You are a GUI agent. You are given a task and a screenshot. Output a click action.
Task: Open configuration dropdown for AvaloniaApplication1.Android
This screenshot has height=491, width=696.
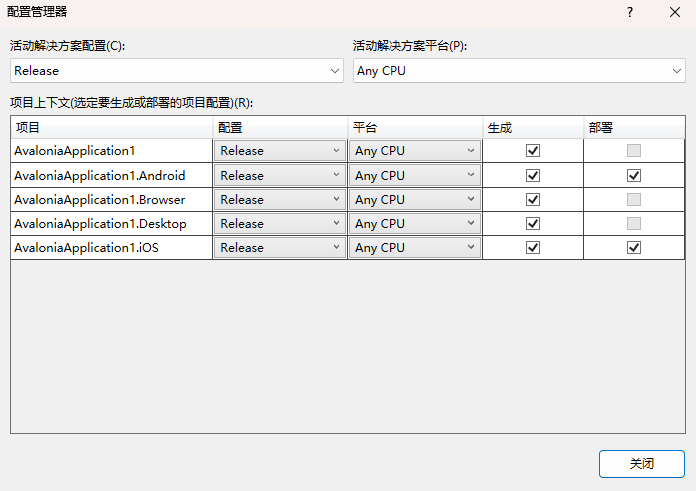[x=280, y=175]
